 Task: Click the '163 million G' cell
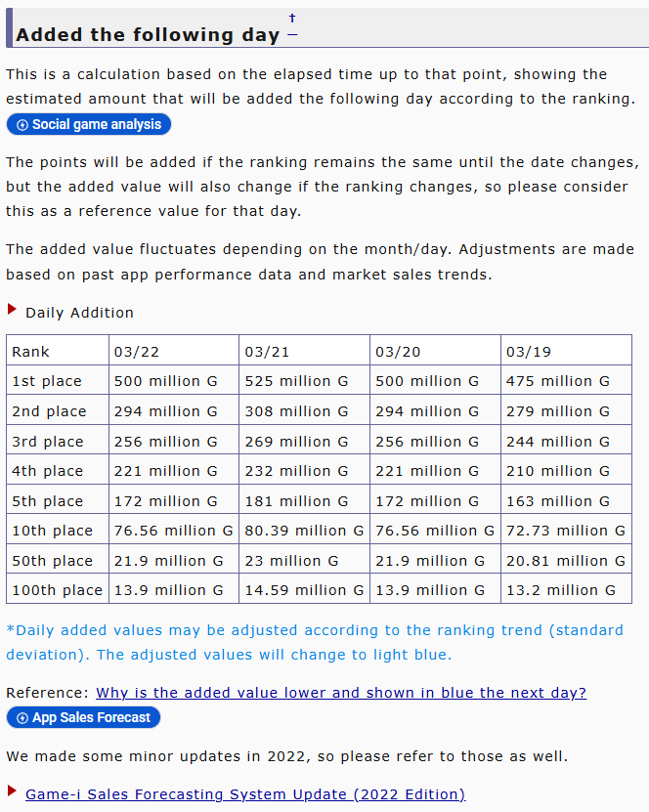click(567, 499)
